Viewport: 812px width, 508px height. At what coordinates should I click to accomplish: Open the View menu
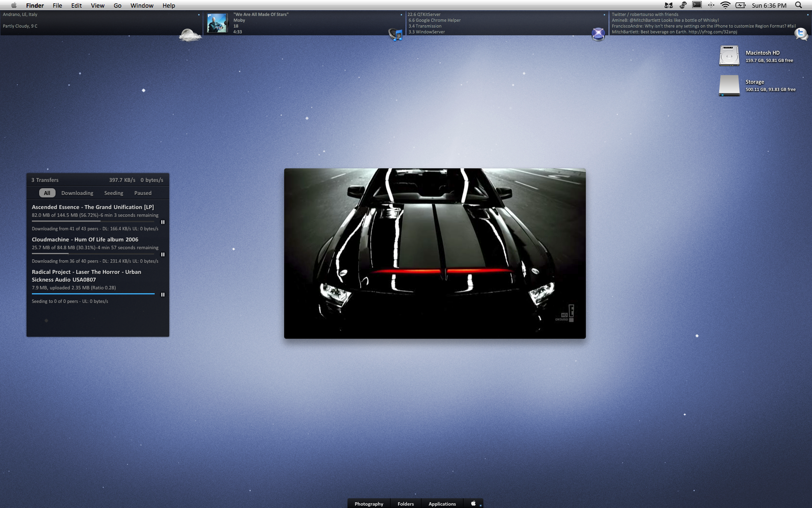point(98,5)
